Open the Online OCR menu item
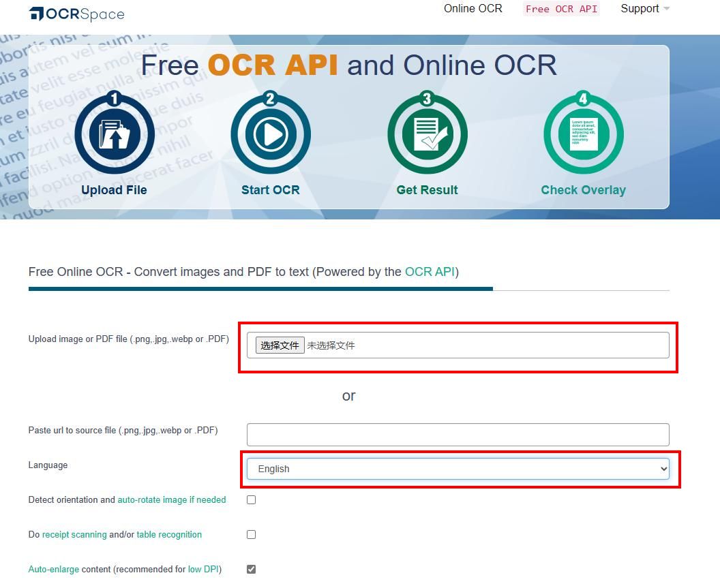This screenshot has height=588, width=720. click(473, 9)
